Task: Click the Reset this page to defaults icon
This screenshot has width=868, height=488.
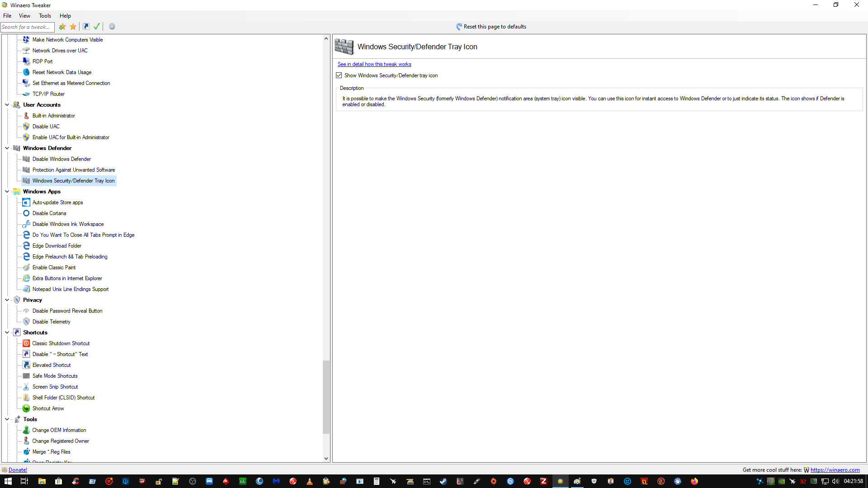Action: [x=459, y=27]
